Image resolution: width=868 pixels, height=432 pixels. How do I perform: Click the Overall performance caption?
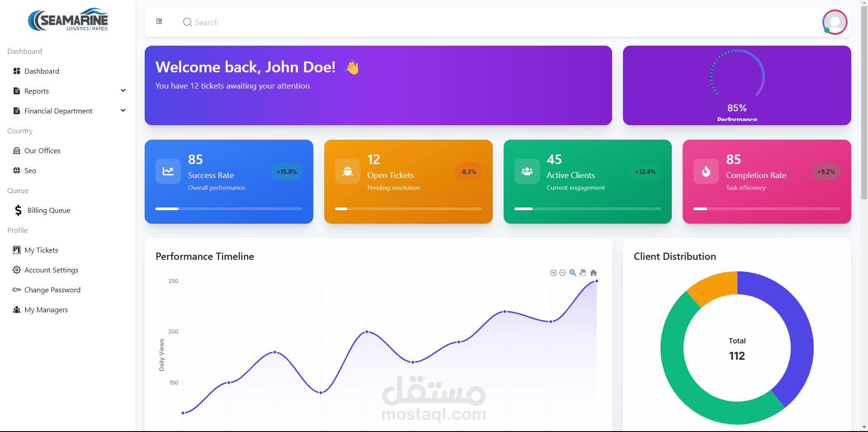tap(217, 188)
